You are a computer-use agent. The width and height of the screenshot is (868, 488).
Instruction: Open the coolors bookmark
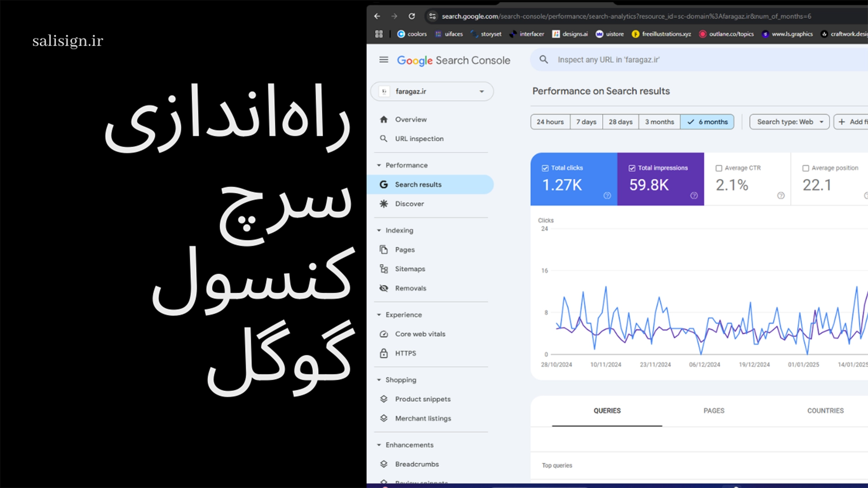[412, 34]
